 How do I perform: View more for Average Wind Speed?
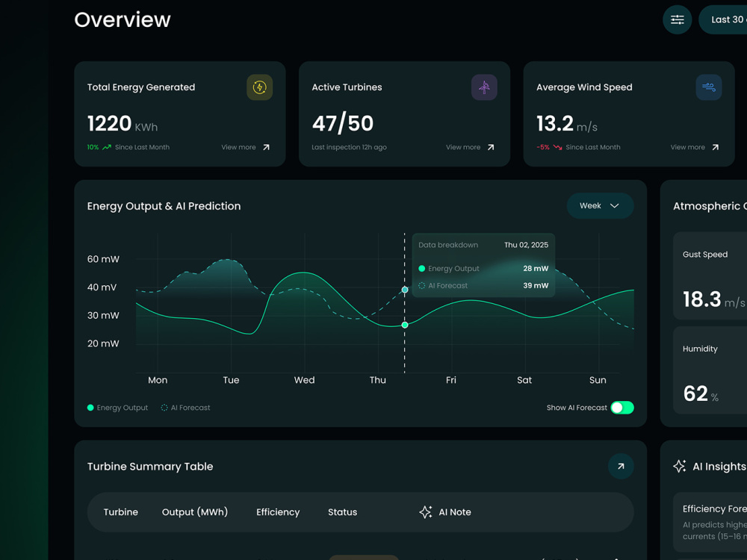(687, 147)
